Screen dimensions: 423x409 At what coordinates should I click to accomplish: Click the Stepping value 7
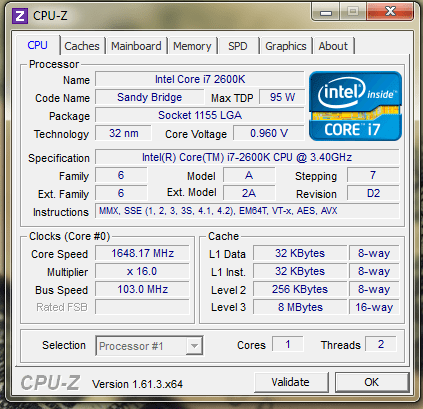pyautogui.click(x=373, y=175)
